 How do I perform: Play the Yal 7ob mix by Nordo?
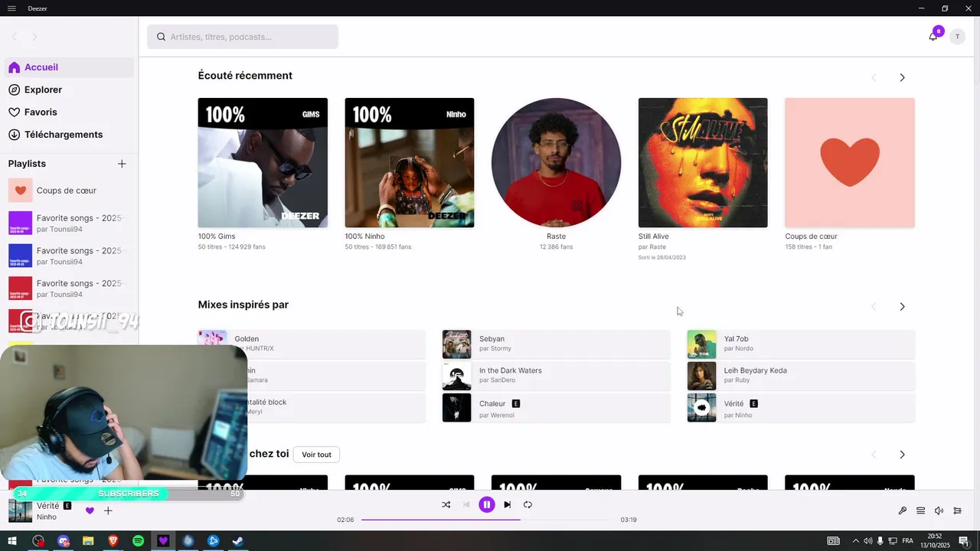(801, 344)
